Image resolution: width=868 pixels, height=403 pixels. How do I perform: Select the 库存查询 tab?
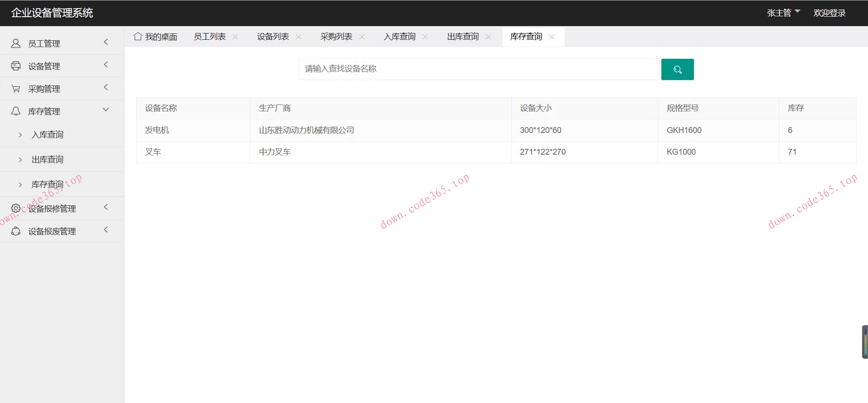pos(526,37)
